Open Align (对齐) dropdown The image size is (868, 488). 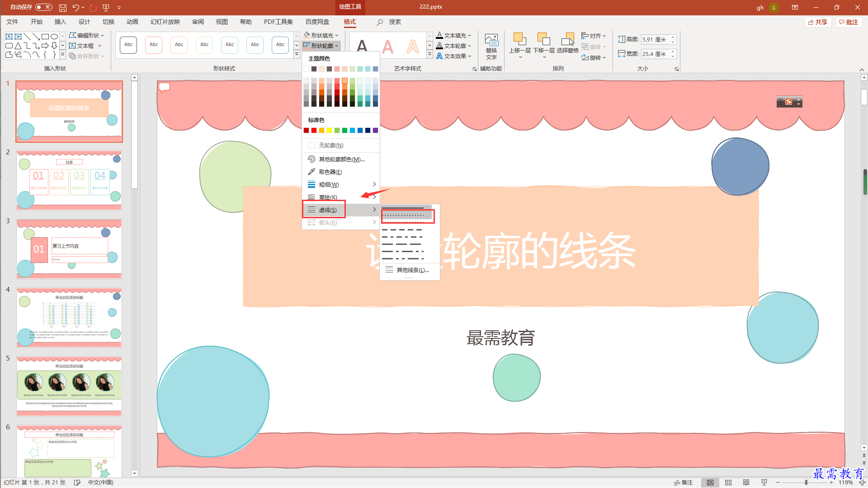pos(594,36)
